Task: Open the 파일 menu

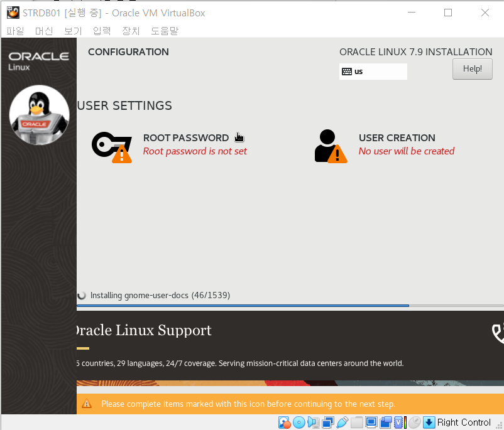Action: [x=15, y=31]
